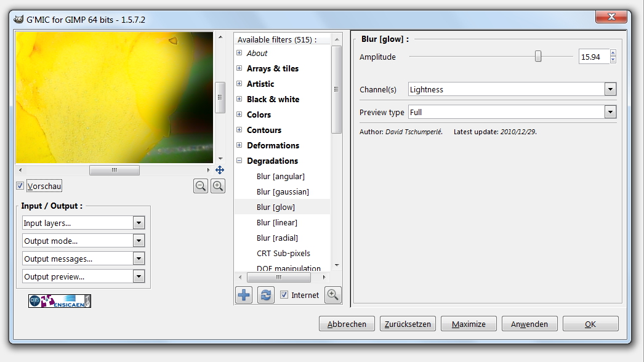
Task: Click filter list scroll-down arrow
Action: click(337, 265)
